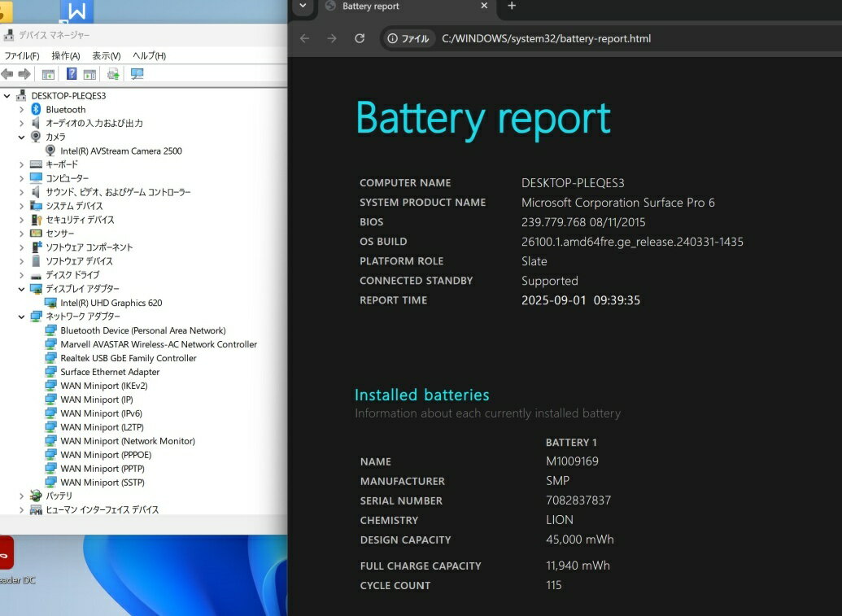Click the browser back navigation button
842x616 pixels.
[x=304, y=38]
